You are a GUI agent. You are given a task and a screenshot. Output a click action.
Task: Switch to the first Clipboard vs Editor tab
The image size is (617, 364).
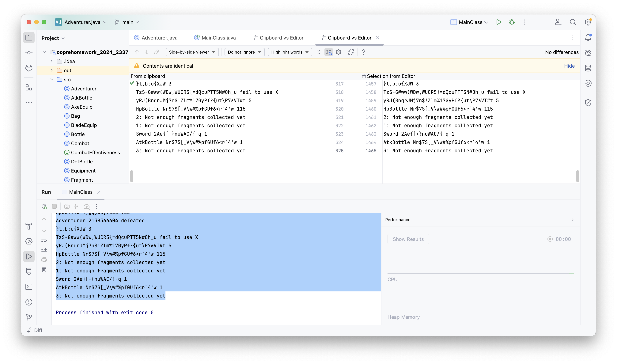pos(278,38)
